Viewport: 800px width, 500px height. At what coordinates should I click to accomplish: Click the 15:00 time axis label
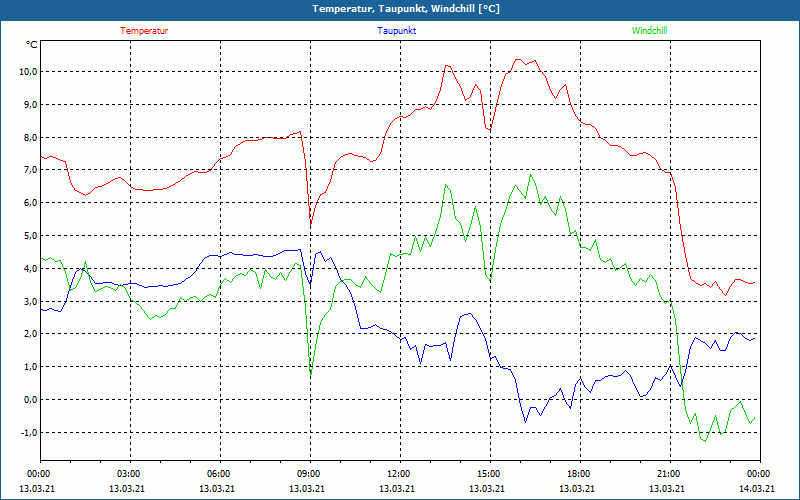(488, 474)
